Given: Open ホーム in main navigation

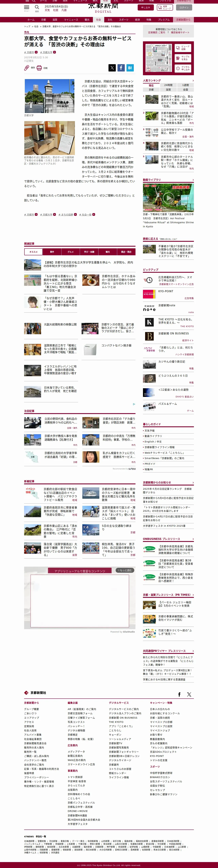Looking at the screenshot, I should click(x=31, y=19).
